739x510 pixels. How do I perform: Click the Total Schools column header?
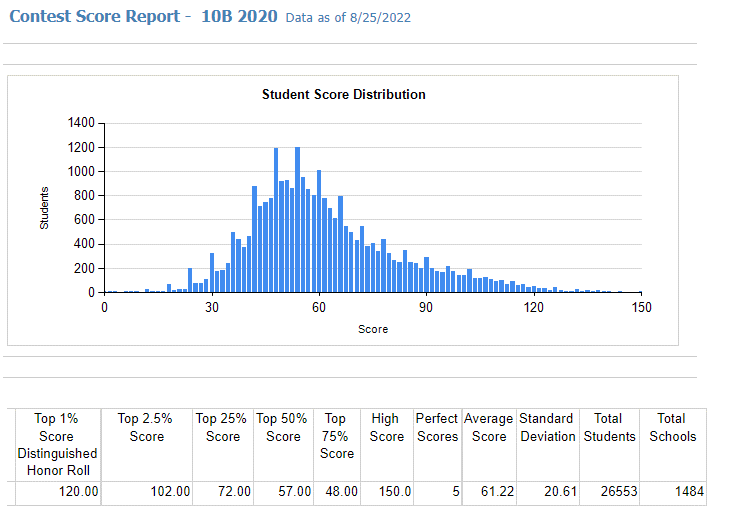click(x=672, y=427)
